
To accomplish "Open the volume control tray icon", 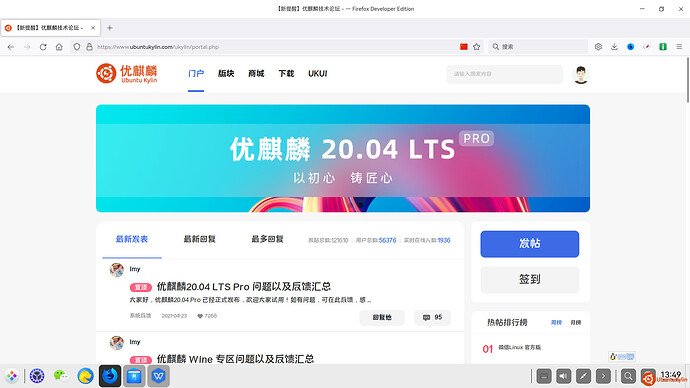I will click(564, 376).
